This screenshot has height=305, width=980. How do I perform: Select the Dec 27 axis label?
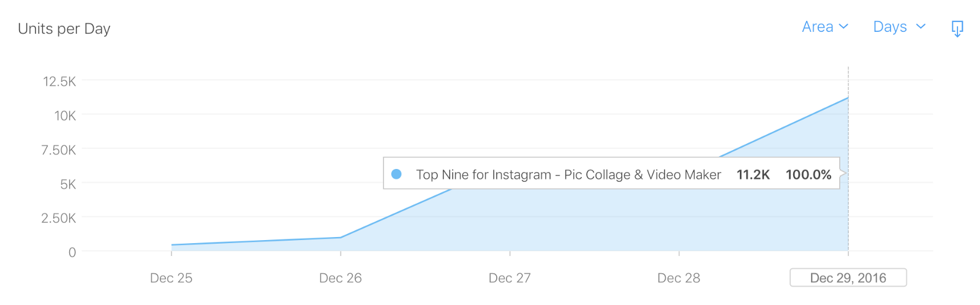(510, 278)
